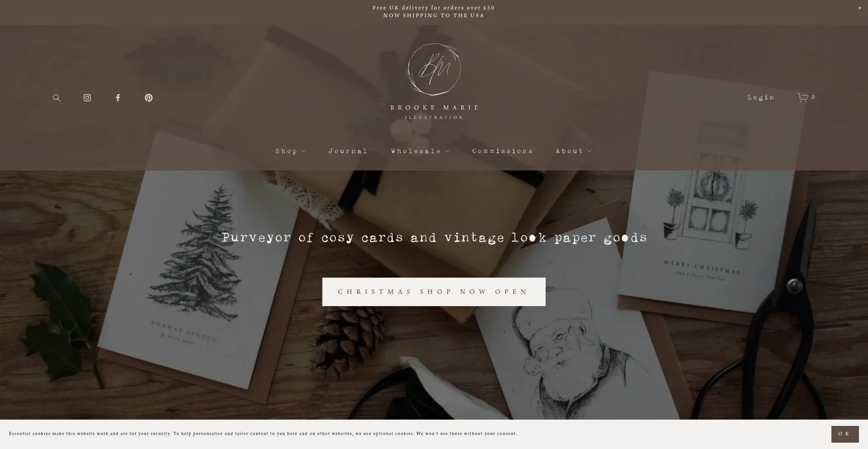Click the Pinterest icon
Image resolution: width=868 pixels, height=449 pixels.
149,98
